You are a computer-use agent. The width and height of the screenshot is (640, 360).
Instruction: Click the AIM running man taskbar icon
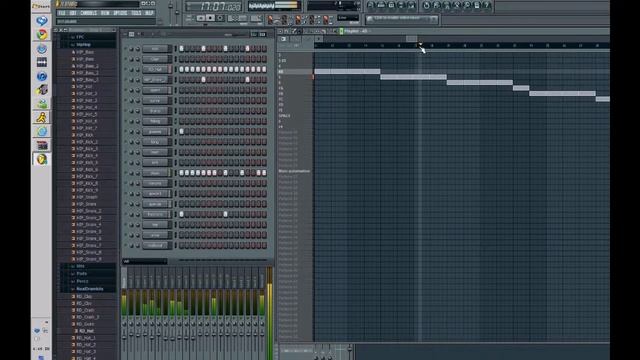[42, 118]
